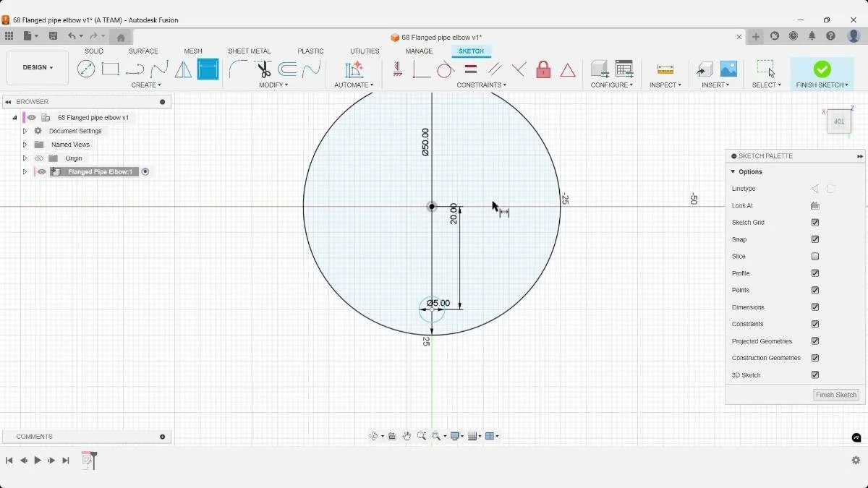The image size is (868, 488).
Task: Collapse the Options section in Sketch Palette
Action: [x=733, y=172]
